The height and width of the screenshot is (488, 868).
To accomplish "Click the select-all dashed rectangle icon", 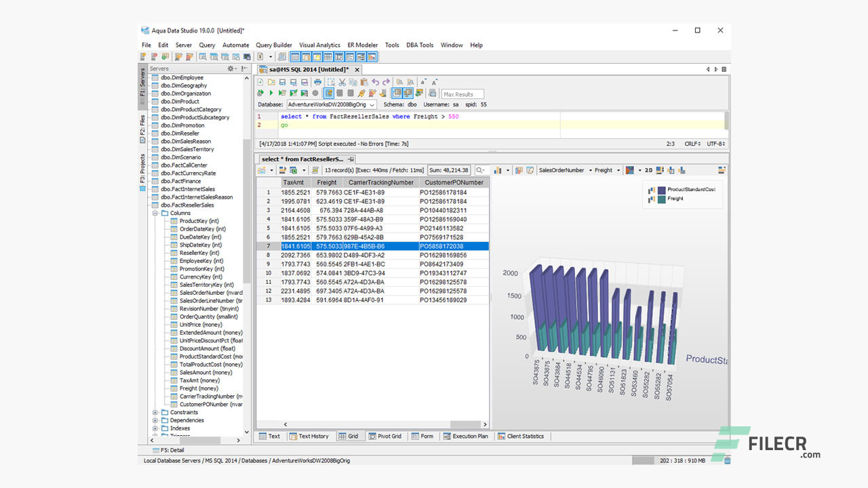I will 330,82.
